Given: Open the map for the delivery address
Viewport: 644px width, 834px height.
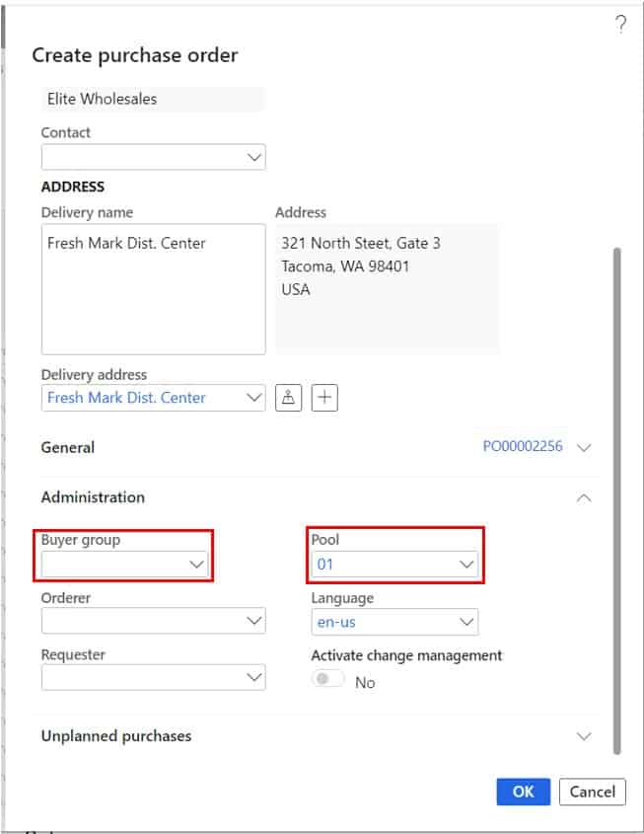Looking at the screenshot, I should [287, 397].
